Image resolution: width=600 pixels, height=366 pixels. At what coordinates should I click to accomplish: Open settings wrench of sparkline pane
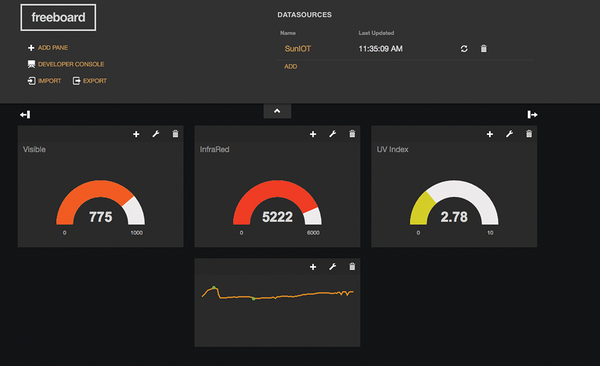333,267
